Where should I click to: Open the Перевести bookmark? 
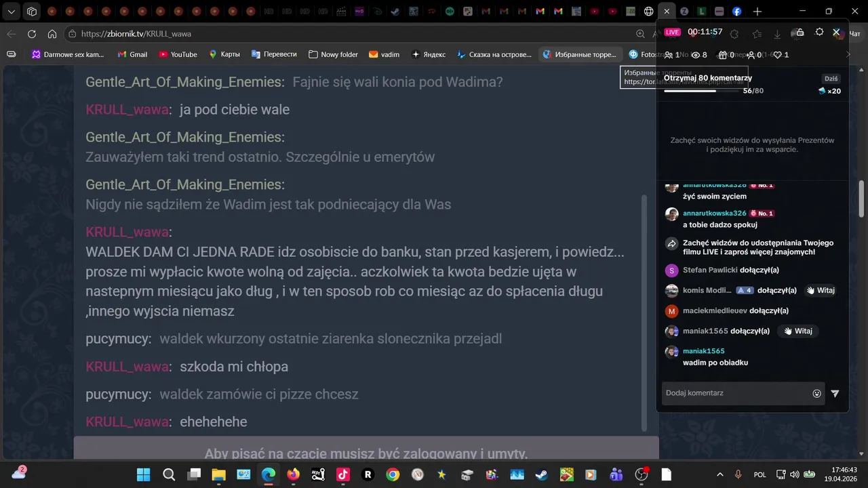[274, 54]
